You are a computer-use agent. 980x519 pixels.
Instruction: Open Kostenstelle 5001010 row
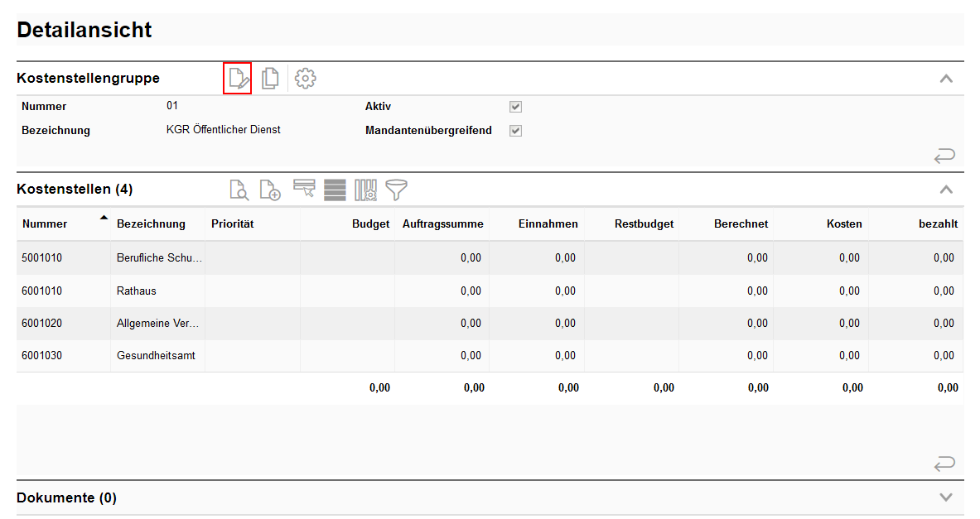tap(42, 258)
